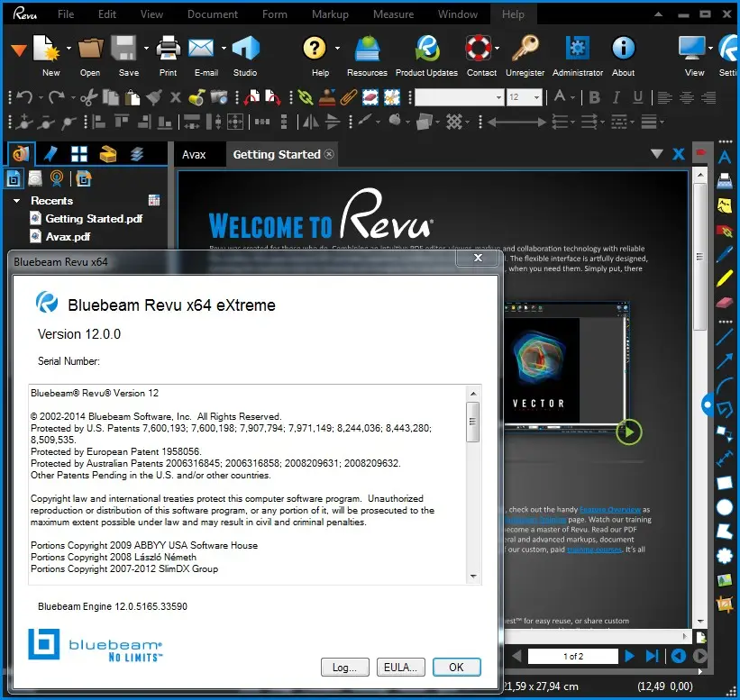Play the Vector video thumbnail
Viewport: 740px width, 700px height.
628,432
